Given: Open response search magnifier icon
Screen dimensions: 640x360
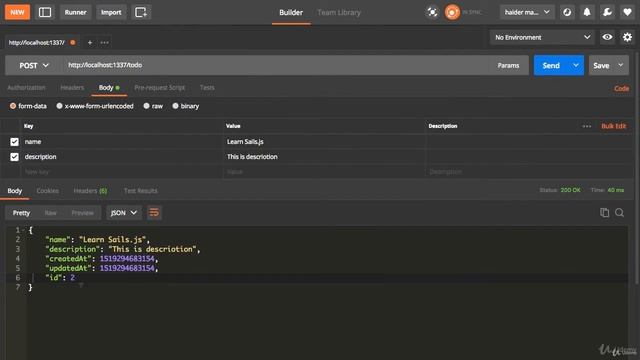Looking at the screenshot, I should 620,213.
